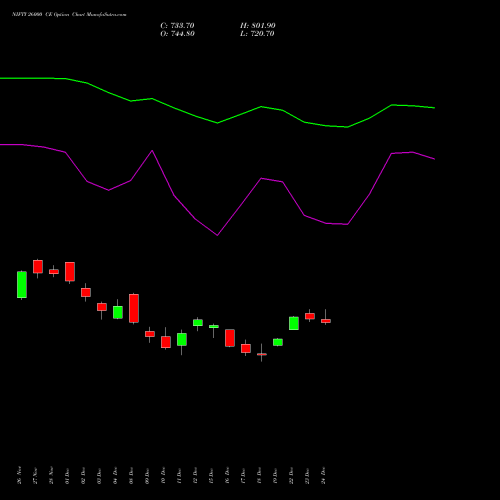Click the green candle for 12 Dec
The image size is (500, 500).
198,323
